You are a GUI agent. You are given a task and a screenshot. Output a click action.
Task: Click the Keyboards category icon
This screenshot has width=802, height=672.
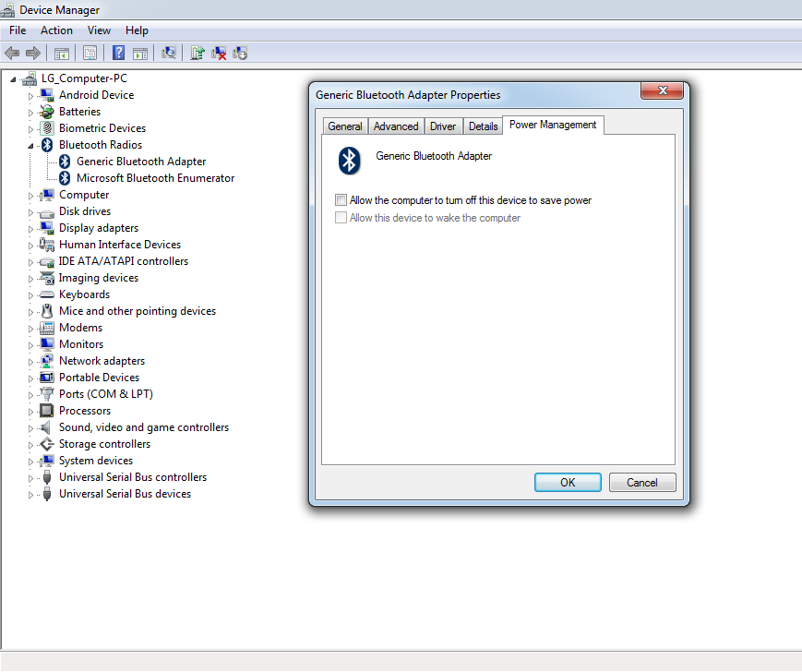[47, 294]
